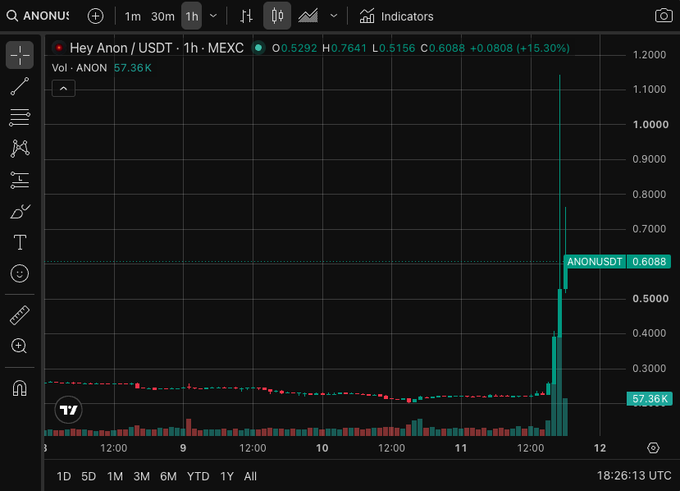Click the TradingView logo
The image size is (680, 491).
[x=69, y=409]
